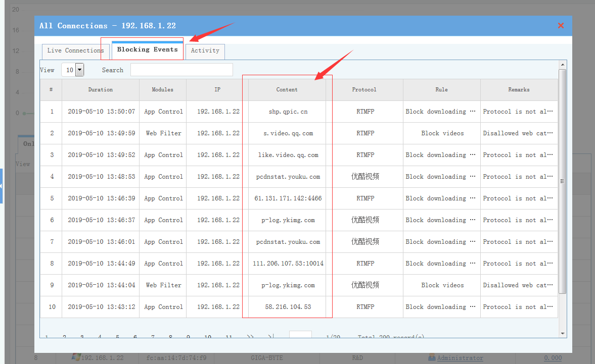595x364 pixels.
Task: Click Web Filter module in row 2
Action: tap(164, 133)
